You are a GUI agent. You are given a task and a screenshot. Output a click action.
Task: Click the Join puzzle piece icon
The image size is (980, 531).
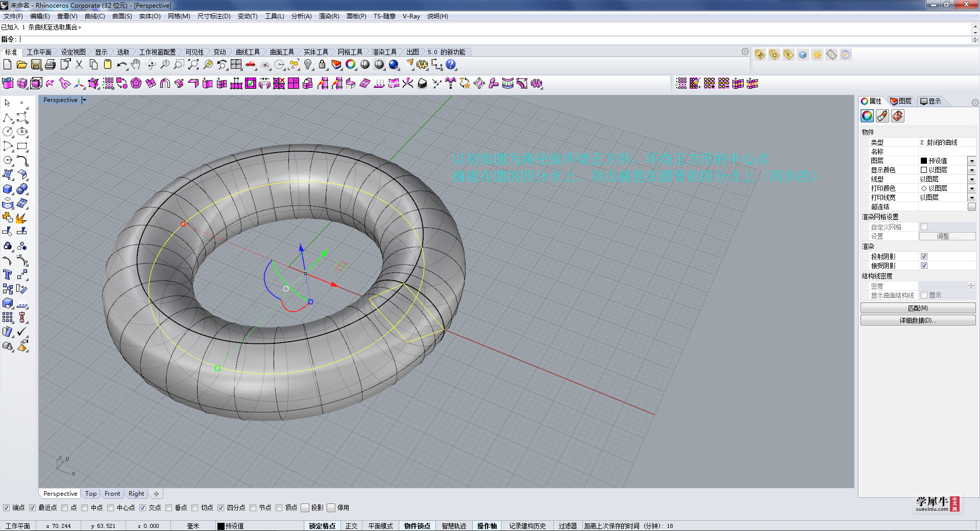click(x=8, y=218)
